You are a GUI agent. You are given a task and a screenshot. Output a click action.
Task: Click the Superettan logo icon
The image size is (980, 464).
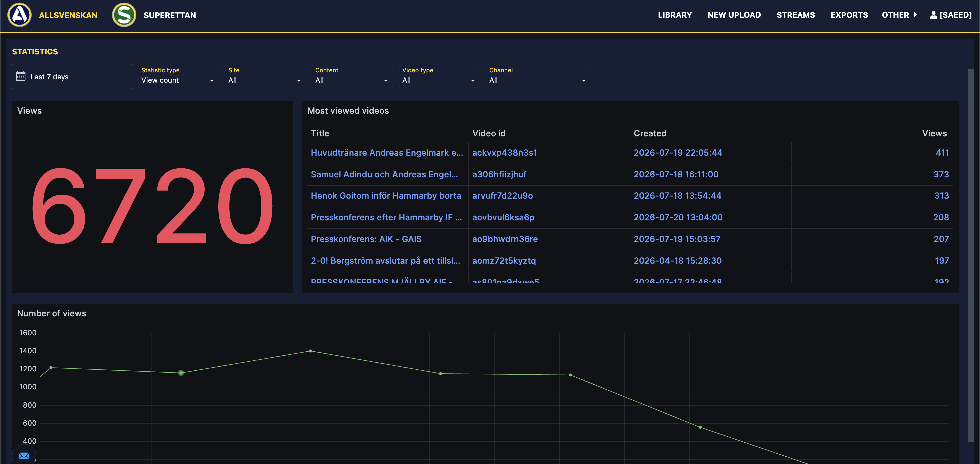tap(124, 15)
